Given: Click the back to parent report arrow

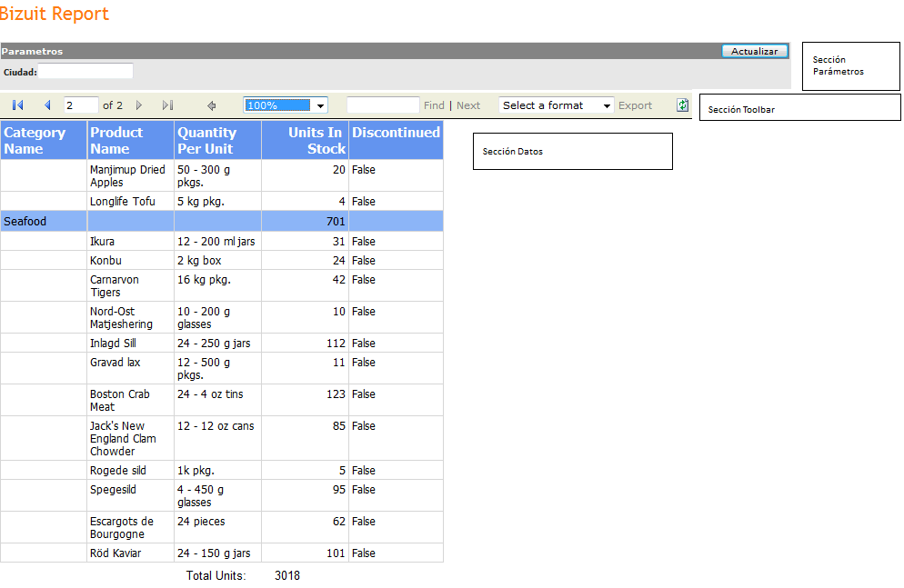Looking at the screenshot, I should [x=212, y=105].
